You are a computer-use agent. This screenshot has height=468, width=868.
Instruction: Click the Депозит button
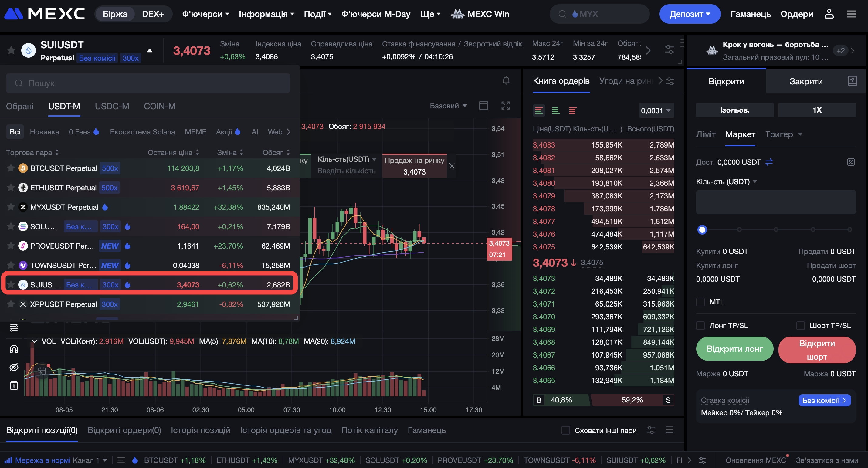[690, 14]
